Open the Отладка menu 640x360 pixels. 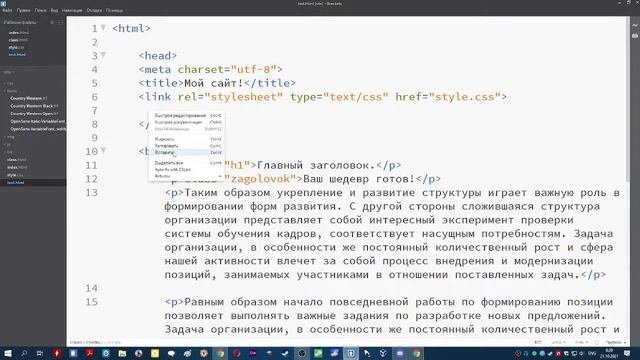[94, 10]
